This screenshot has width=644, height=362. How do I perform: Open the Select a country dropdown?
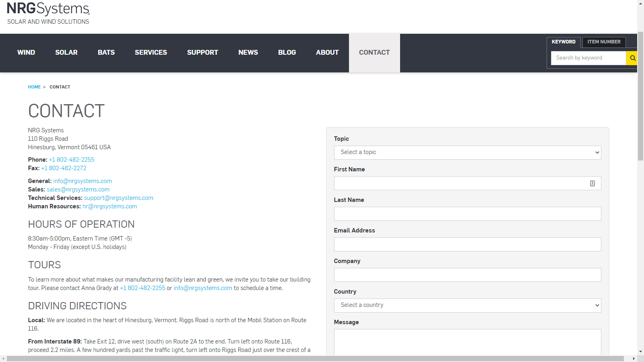[x=467, y=305]
